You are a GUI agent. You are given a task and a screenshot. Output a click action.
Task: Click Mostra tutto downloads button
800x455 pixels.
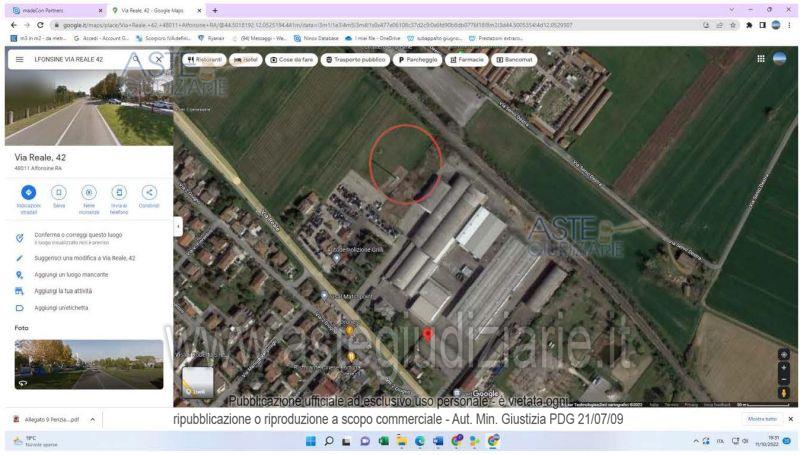click(762, 419)
